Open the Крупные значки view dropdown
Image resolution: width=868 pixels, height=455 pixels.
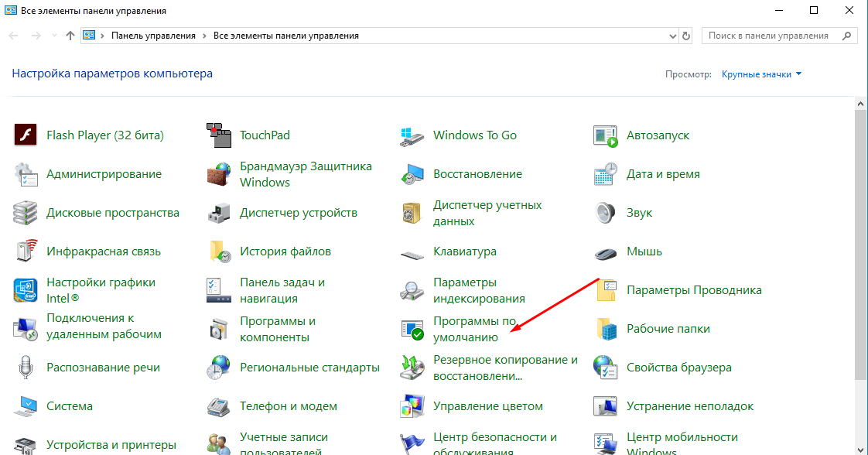point(761,74)
